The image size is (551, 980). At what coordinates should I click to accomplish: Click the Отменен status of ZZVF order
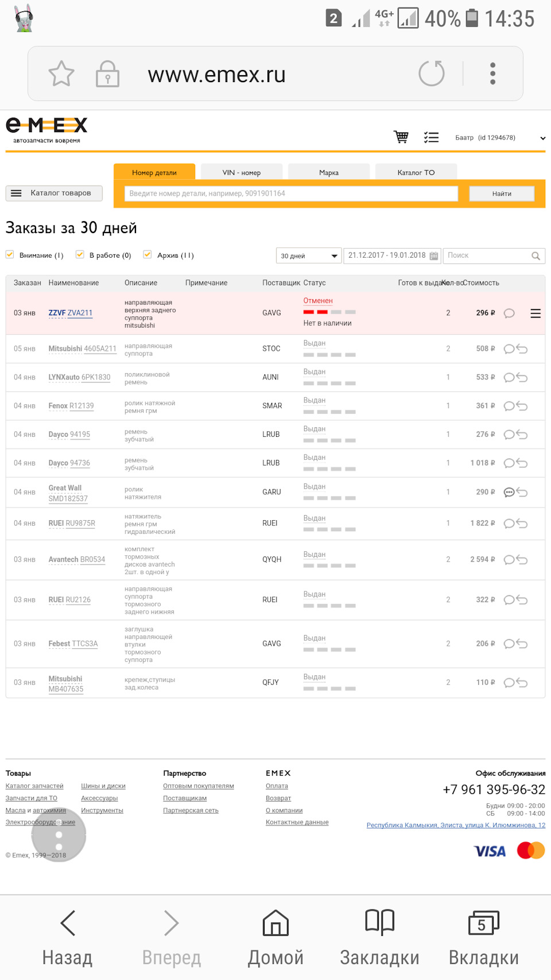pyautogui.click(x=318, y=301)
